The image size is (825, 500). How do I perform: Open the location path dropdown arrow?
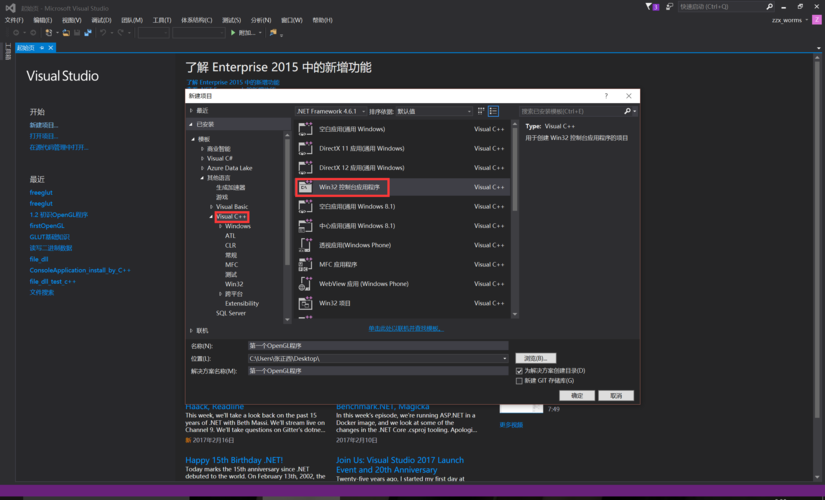click(x=505, y=358)
